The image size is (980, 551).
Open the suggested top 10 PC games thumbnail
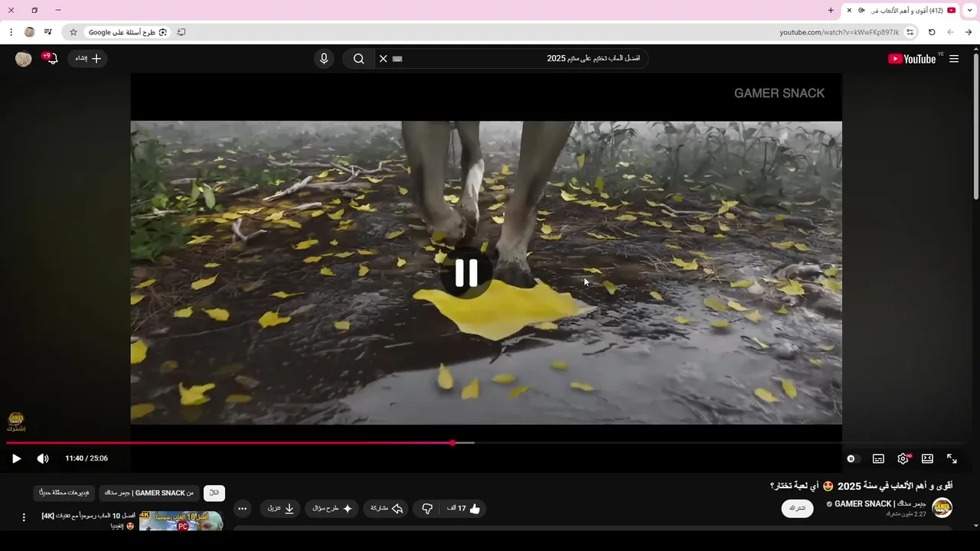181,520
